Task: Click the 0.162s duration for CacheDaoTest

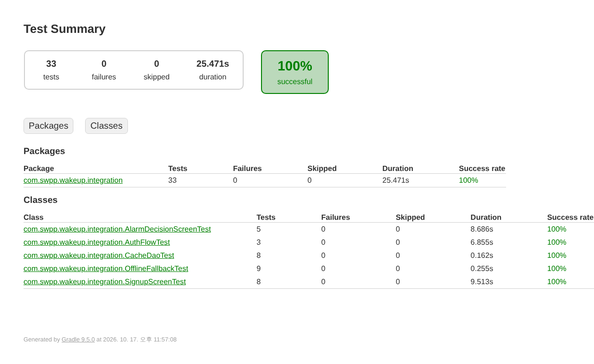Action: click(482, 256)
